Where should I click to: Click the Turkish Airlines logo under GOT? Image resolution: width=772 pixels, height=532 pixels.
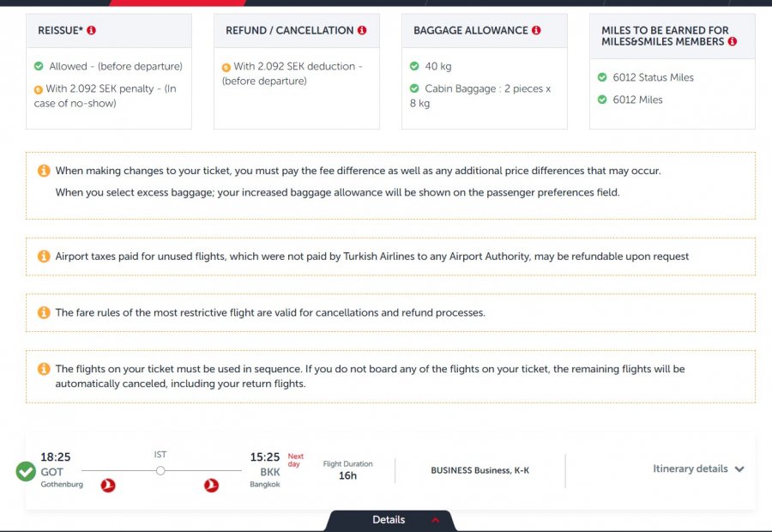pos(108,486)
